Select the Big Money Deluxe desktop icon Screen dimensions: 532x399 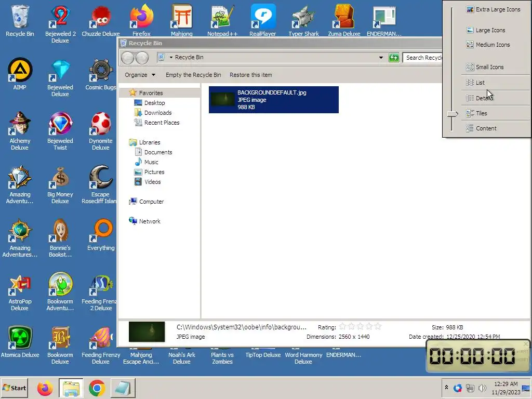click(60, 184)
